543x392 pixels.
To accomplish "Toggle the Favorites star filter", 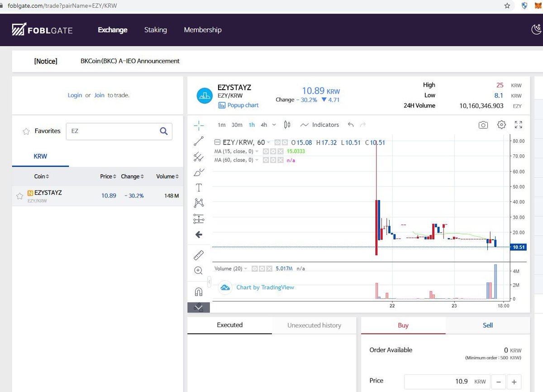I will (26, 131).
